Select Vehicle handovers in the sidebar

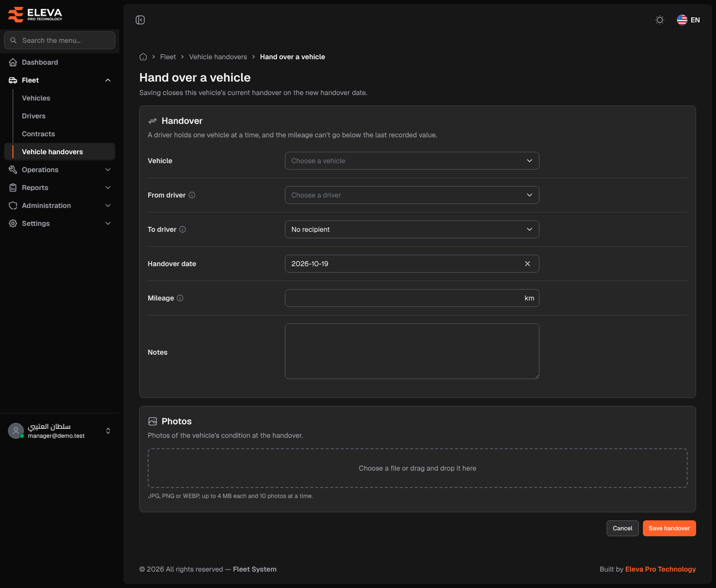[x=60, y=152]
